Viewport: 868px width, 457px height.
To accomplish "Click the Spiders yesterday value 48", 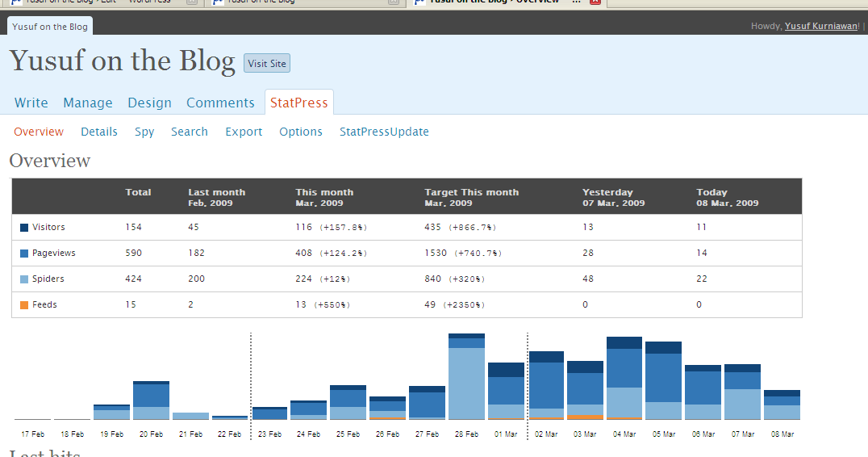I will pos(588,279).
